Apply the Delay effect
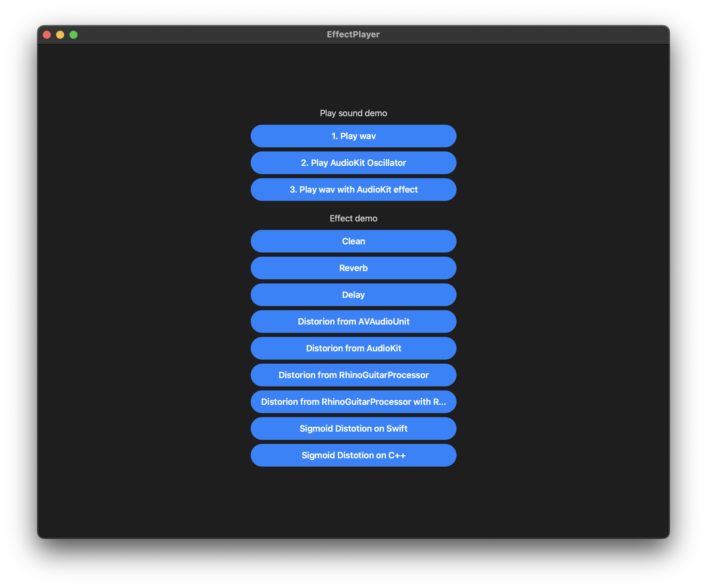The height and width of the screenshot is (588, 707). click(353, 295)
